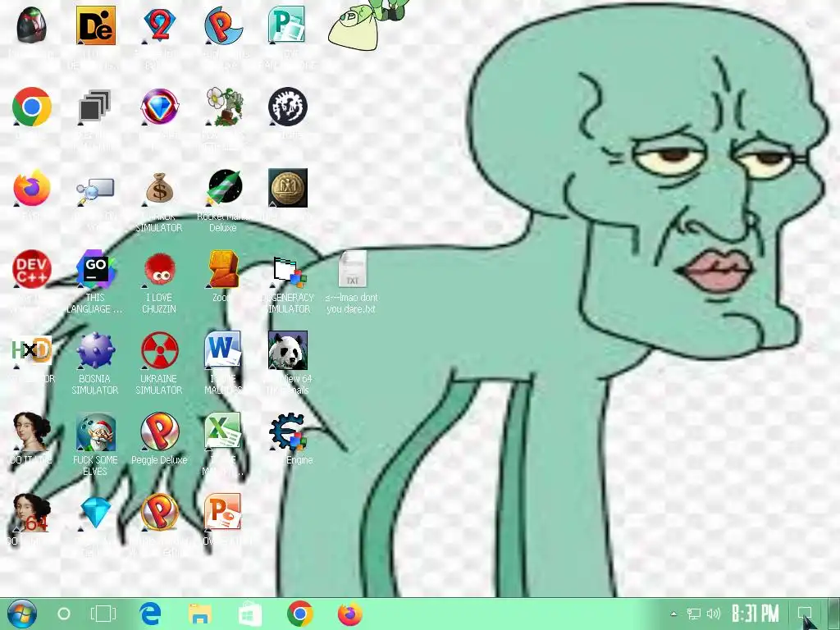Launch Microsoft Edge from the taskbar
Screen dimensions: 840x630
pyautogui.click(x=151, y=614)
